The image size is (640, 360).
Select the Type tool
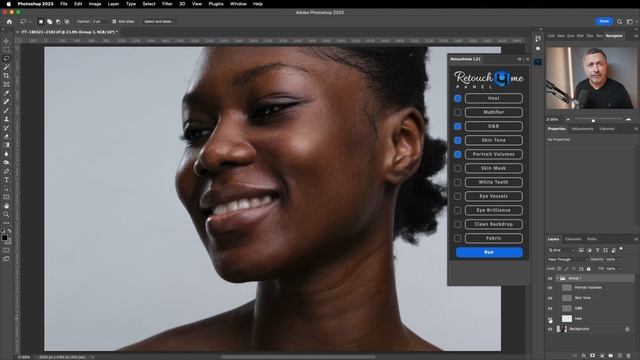tap(6, 180)
